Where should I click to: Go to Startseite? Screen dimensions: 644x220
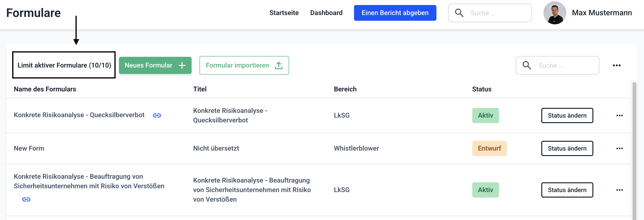[x=284, y=13]
